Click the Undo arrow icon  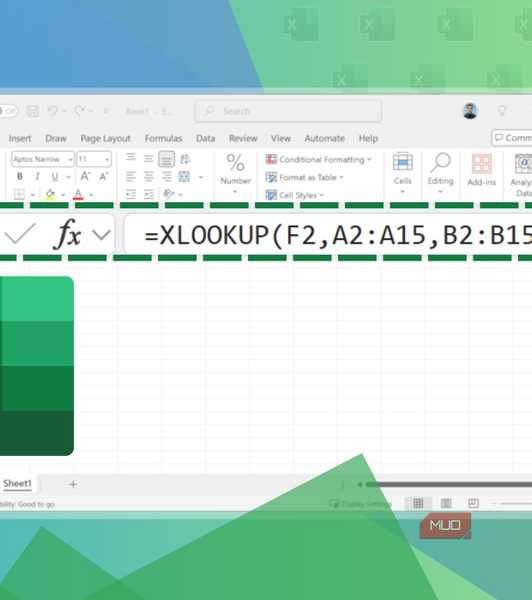[52, 111]
